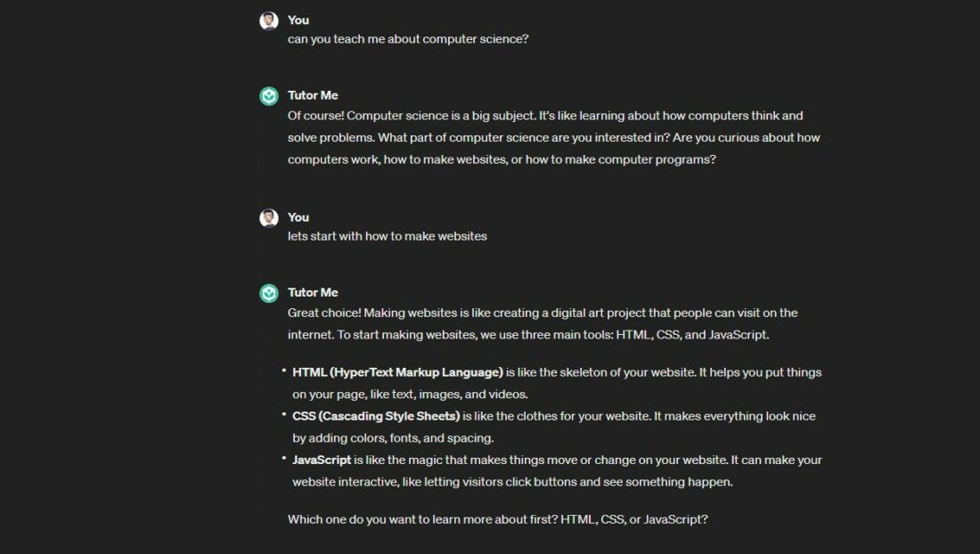The width and height of the screenshot is (980, 554).
Task: Click the user avatar beside the websites message
Action: click(268, 218)
